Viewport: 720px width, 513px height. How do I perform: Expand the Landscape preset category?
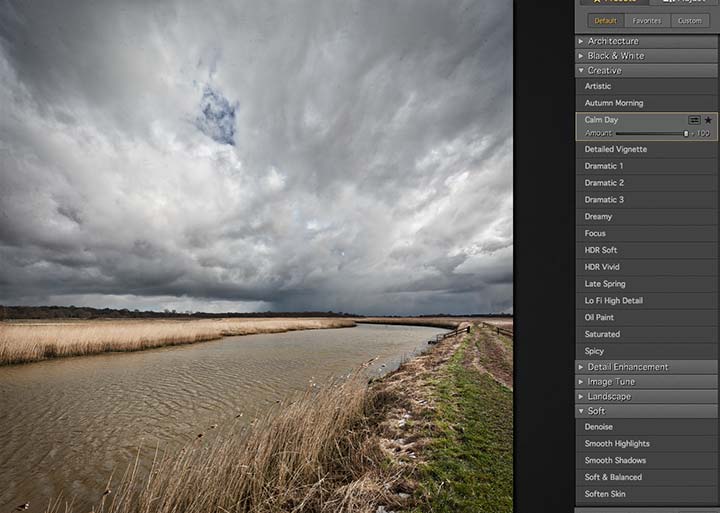point(646,396)
